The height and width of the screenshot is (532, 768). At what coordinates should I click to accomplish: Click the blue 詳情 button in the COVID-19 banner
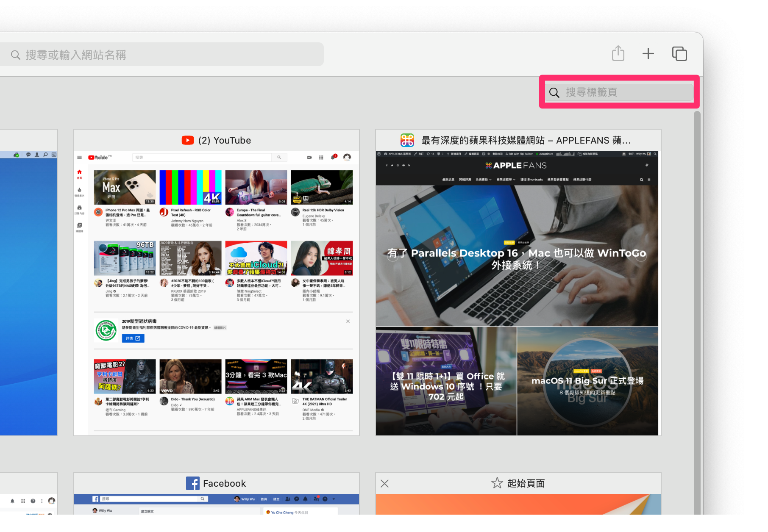(133, 338)
